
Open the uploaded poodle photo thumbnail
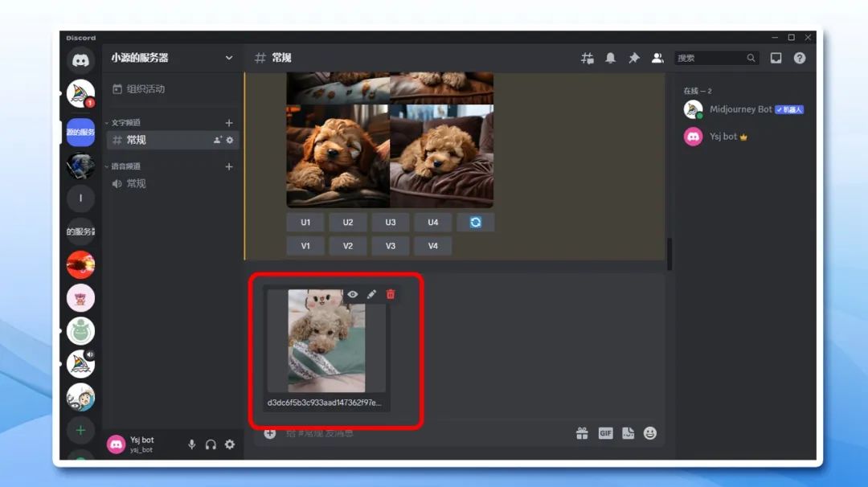pos(326,341)
